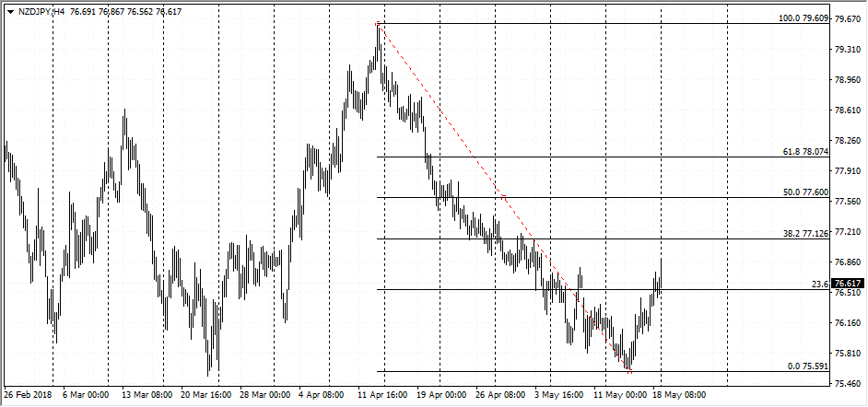868x407 pixels.
Task: Click the Fibonacci anchor at the April high
Action: [x=379, y=24]
